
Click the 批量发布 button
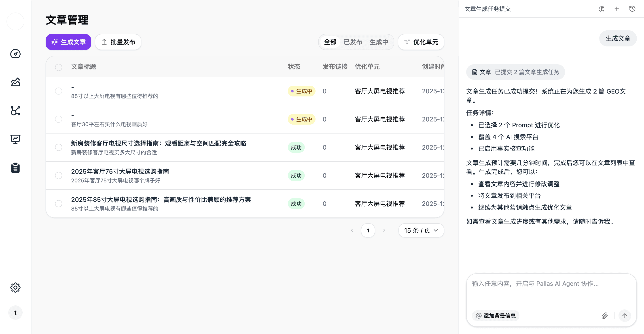coord(118,42)
